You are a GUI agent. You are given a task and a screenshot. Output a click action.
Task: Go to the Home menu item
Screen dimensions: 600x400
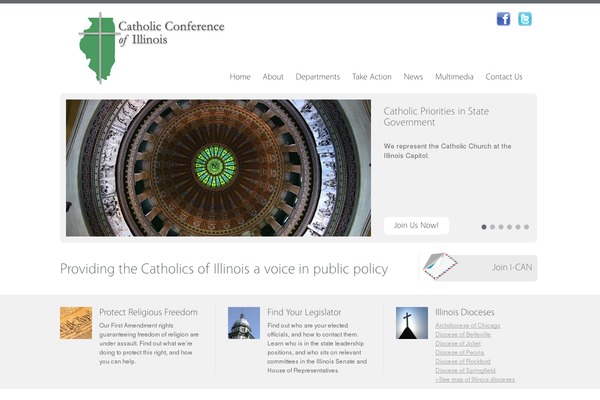(240, 77)
